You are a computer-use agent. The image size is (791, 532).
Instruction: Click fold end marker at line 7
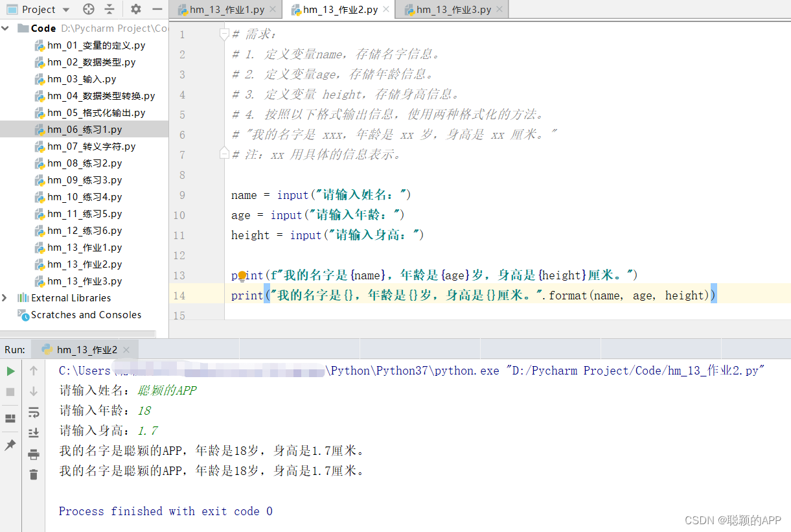pyautogui.click(x=224, y=154)
